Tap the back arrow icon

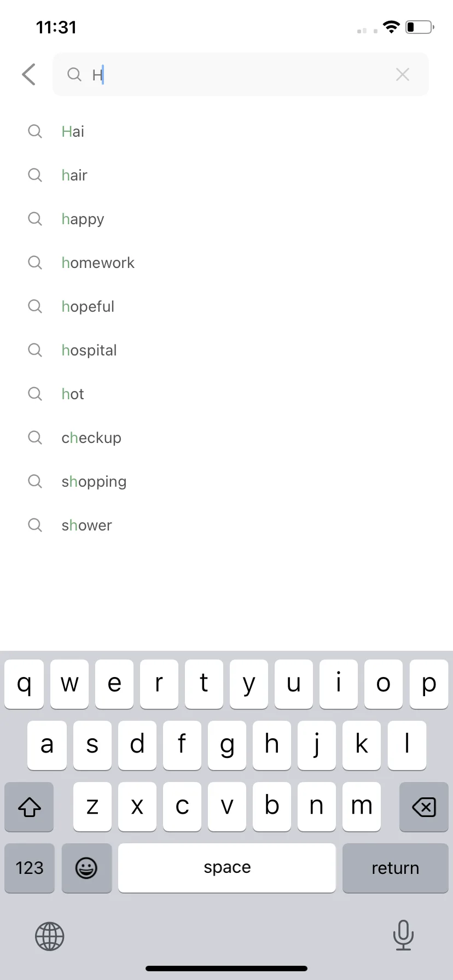click(x=29, y=74)
